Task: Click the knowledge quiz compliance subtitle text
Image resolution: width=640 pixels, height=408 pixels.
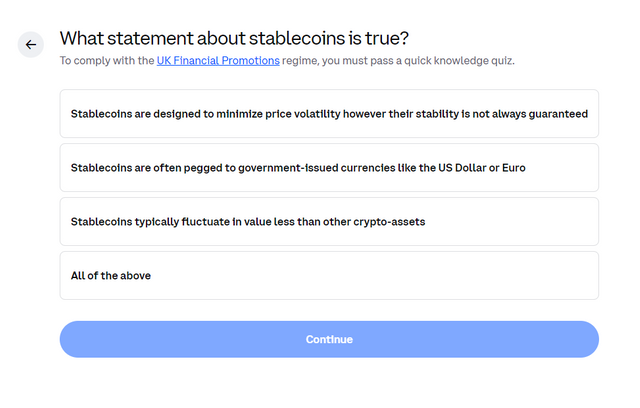Action: [x=400, y=61]
